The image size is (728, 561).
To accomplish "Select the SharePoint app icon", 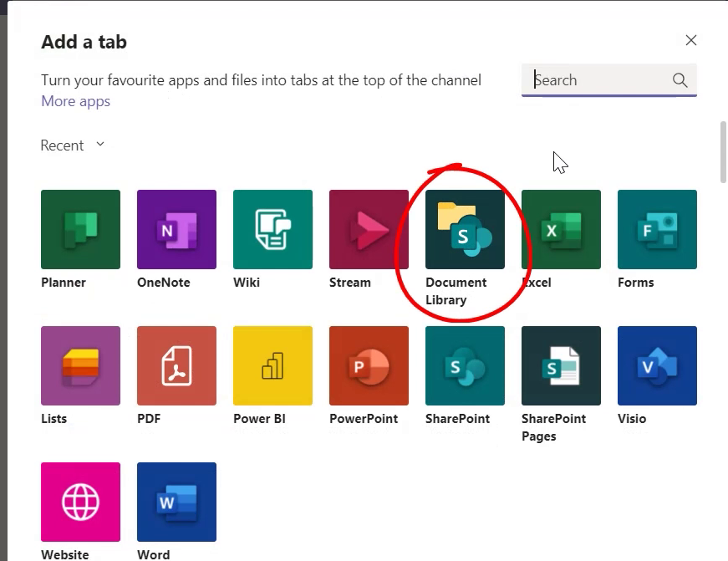I will [x=465, y=365].
